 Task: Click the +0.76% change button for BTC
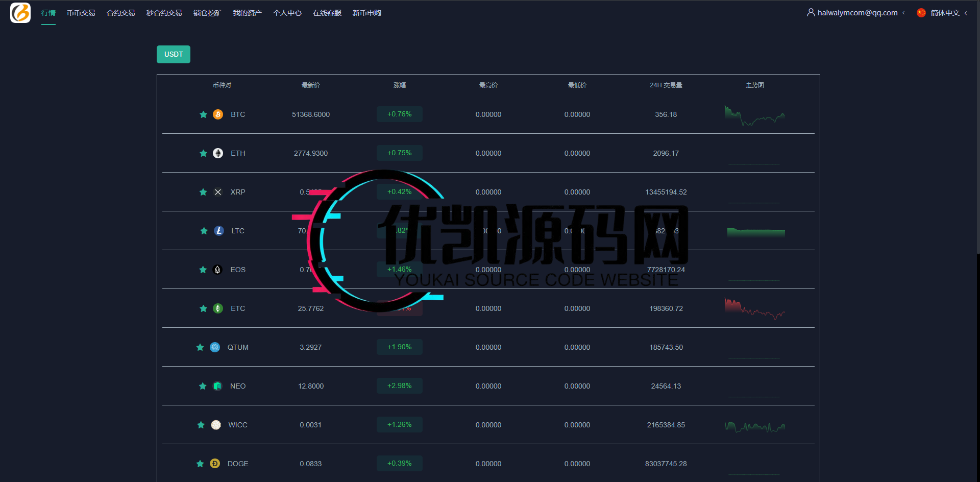(x=399, y=114)
